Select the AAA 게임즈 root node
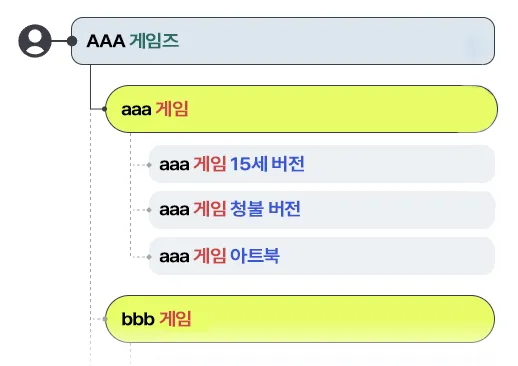Screen dimensions: 518x366 click(x=283, y=41)
